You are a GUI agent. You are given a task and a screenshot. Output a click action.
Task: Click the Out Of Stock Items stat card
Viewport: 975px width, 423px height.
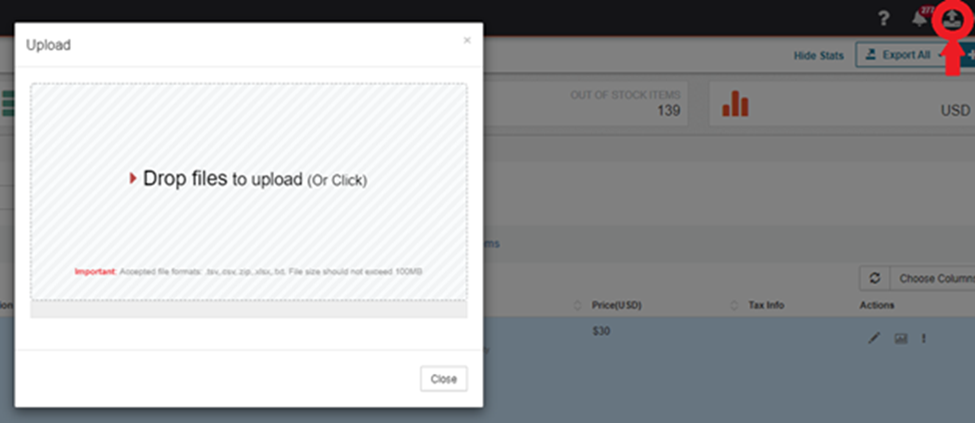[585, 103]
